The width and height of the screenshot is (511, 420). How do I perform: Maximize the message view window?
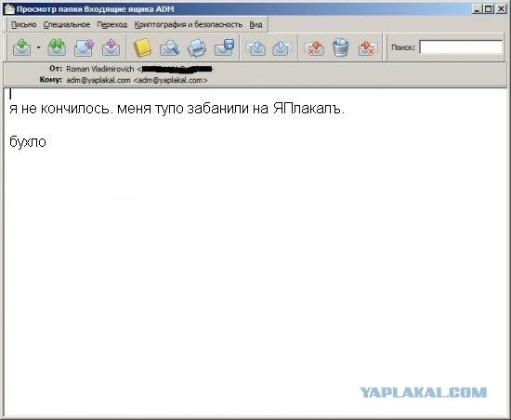click(489, 9)
